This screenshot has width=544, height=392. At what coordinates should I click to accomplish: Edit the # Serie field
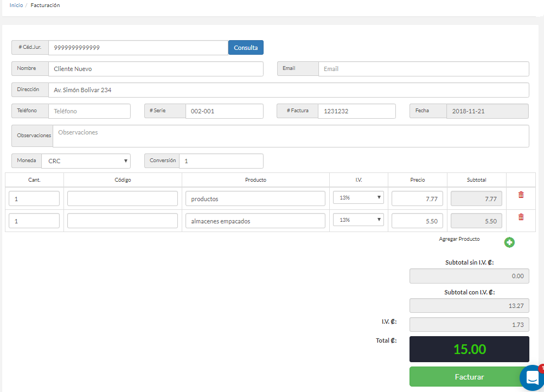tap(224, 111)
